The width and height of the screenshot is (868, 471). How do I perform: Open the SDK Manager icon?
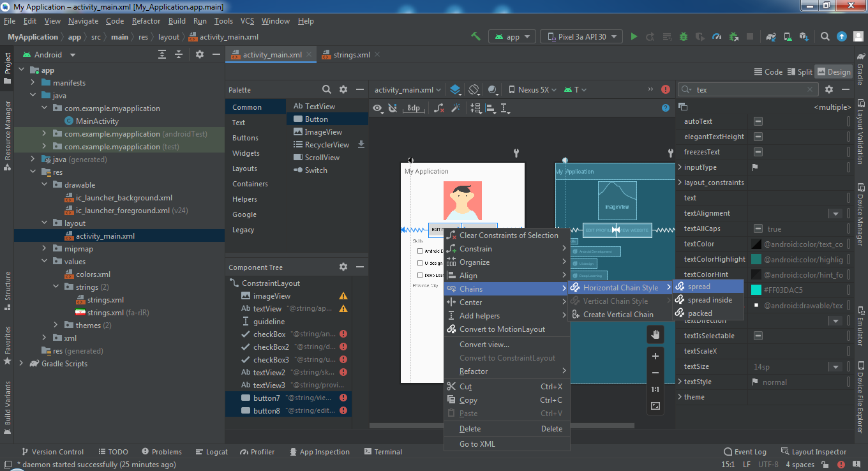coord(805,36)
